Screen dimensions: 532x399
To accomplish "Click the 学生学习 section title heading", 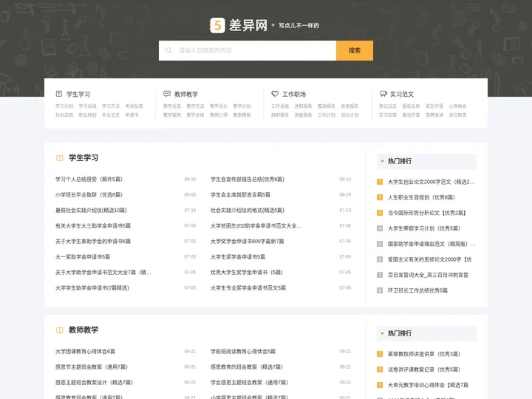I will pos(83,158).
